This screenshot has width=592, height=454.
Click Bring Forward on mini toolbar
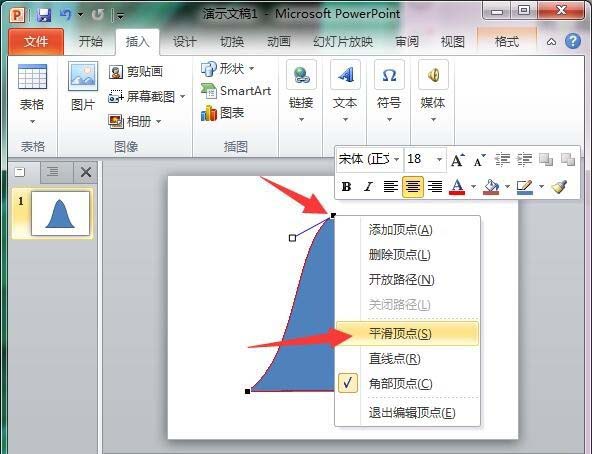click(546, 160)
